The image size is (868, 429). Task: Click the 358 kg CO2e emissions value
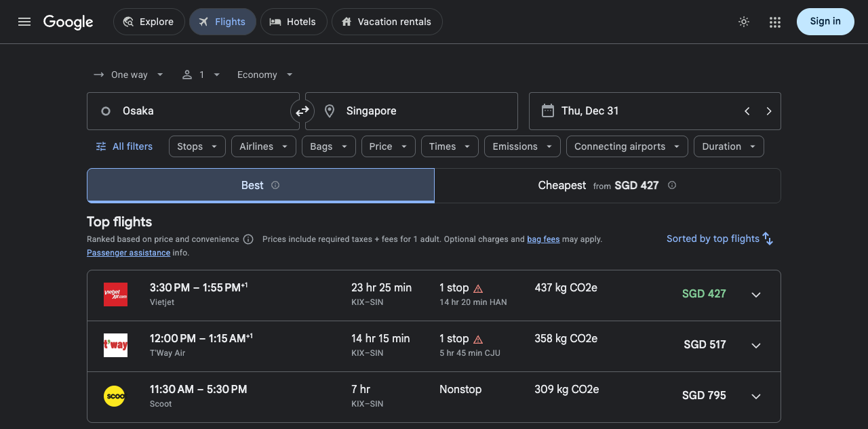(566, 339)
